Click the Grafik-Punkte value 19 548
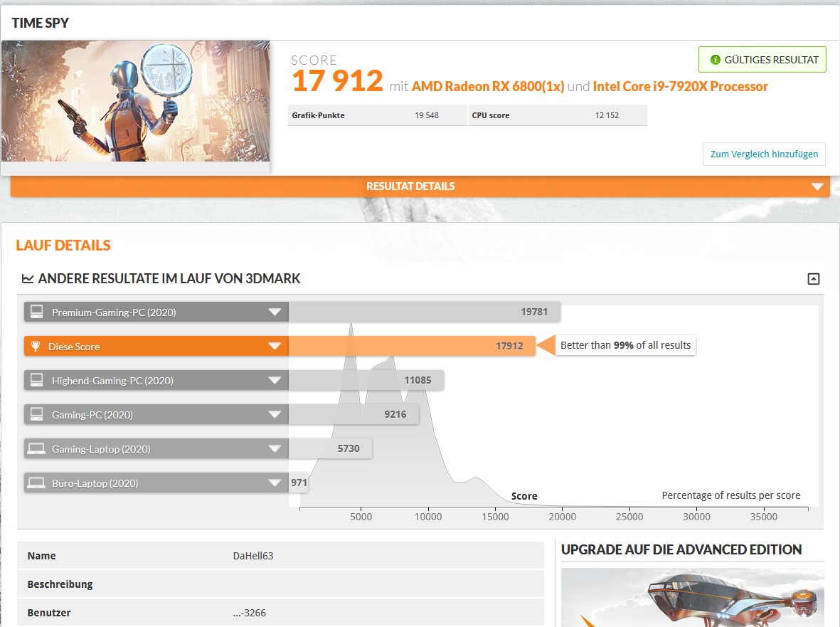This screenshot has height=627, width=840. tap(427, 115)
